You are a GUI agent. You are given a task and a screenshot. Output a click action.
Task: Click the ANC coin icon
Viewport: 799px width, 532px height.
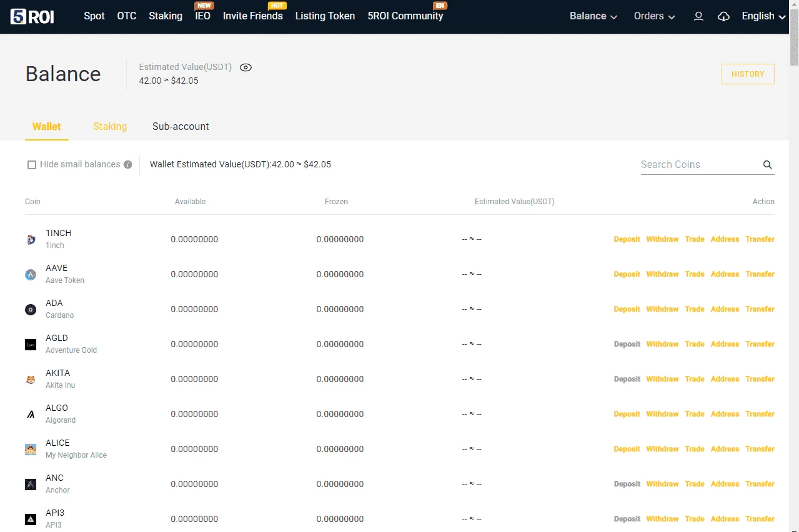coord(31,484)
